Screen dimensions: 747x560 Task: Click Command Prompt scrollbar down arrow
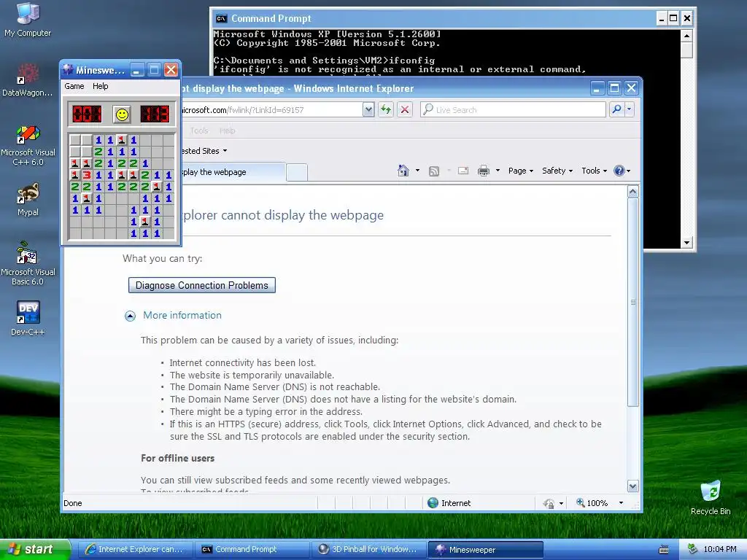(x=686, y=242)
